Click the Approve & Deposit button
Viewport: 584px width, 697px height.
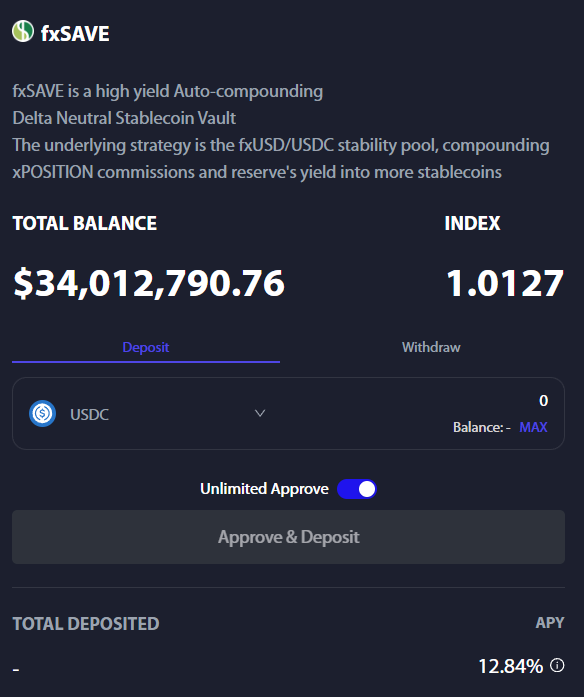[288, 537]
